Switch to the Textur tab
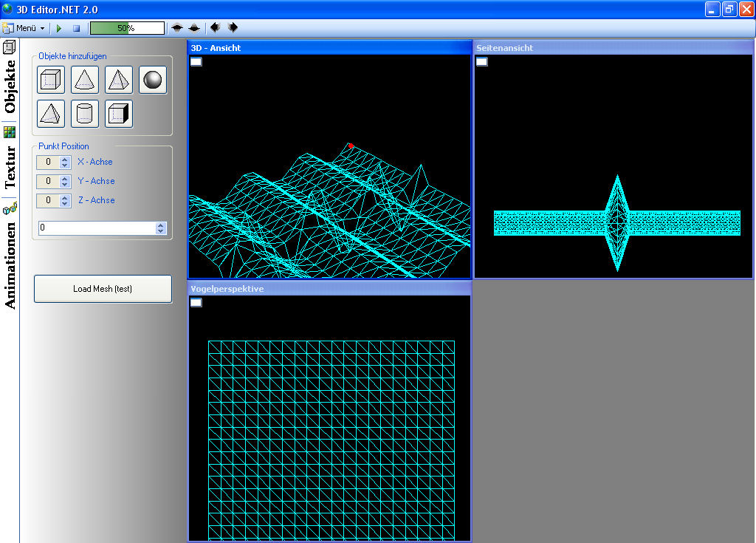 coord(10,168)
